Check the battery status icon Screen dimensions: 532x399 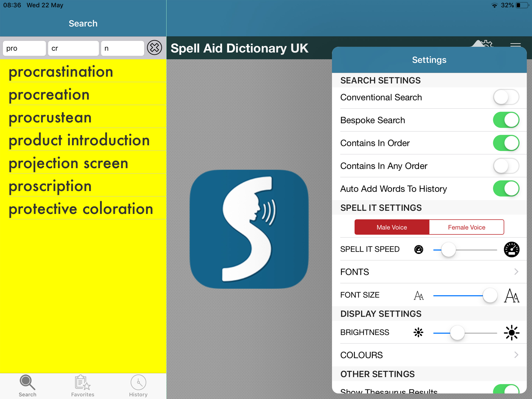tap(522, 5)
